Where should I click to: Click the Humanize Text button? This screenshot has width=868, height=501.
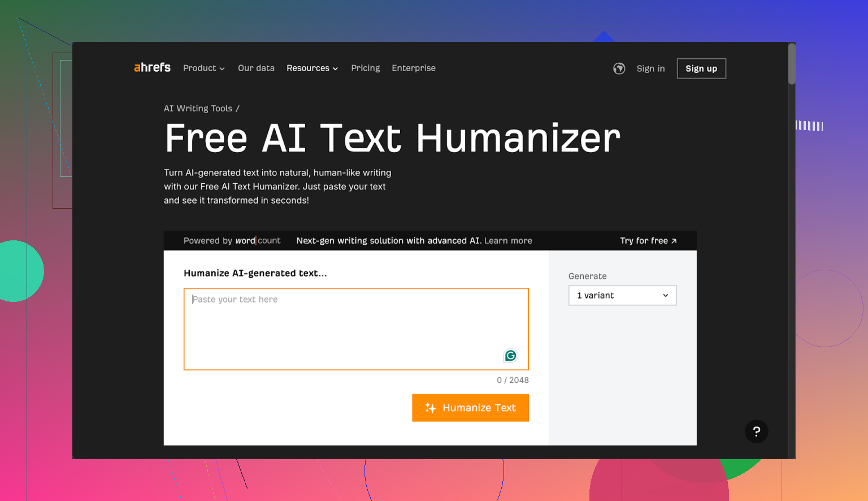point(470,408)
